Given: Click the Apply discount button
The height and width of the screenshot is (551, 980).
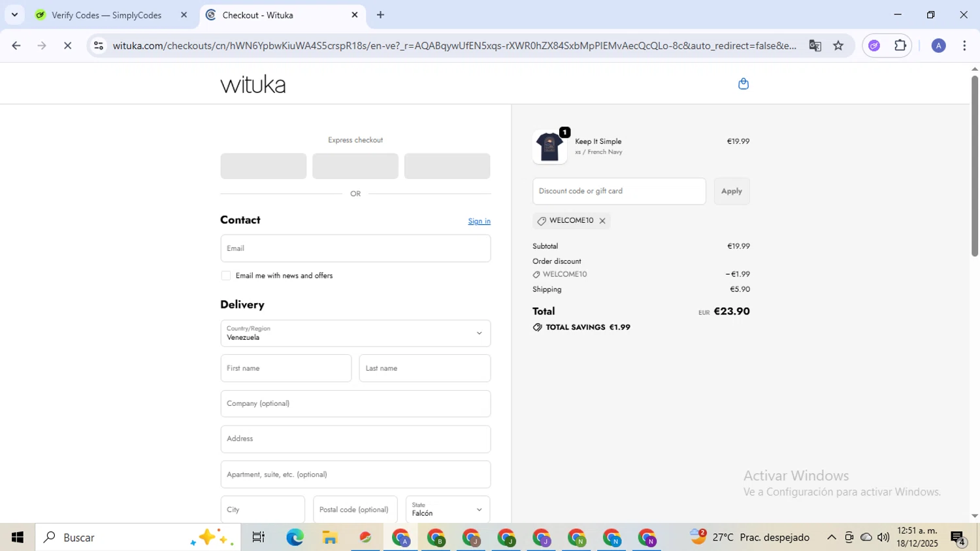Looking at the screenshot, I should point(732,192).
